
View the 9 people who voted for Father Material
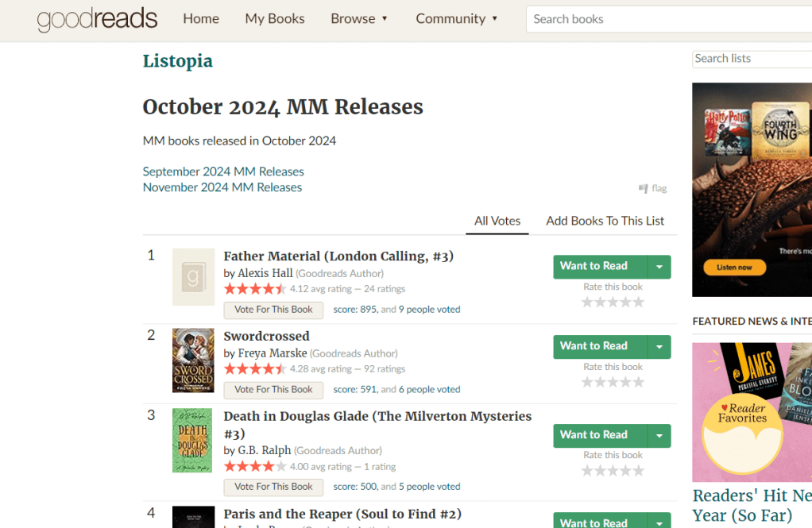pyautogui.click(x=429, y=309)
